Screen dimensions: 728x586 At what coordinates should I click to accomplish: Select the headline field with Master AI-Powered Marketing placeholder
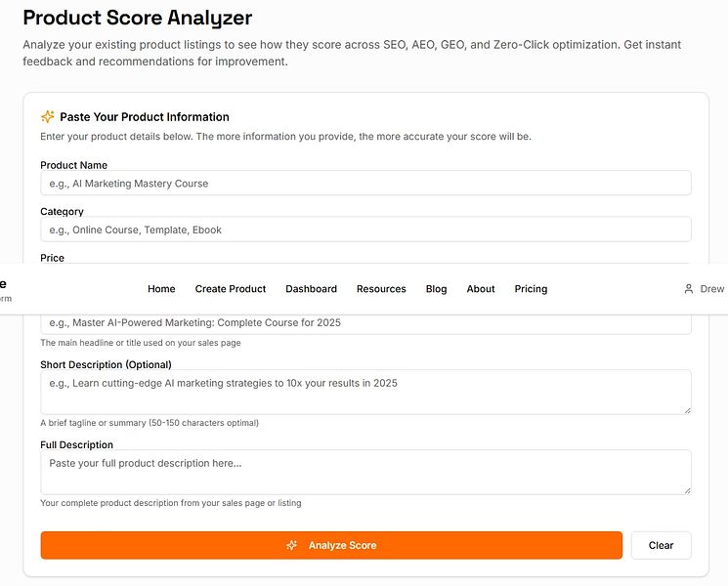coord(365,323)
